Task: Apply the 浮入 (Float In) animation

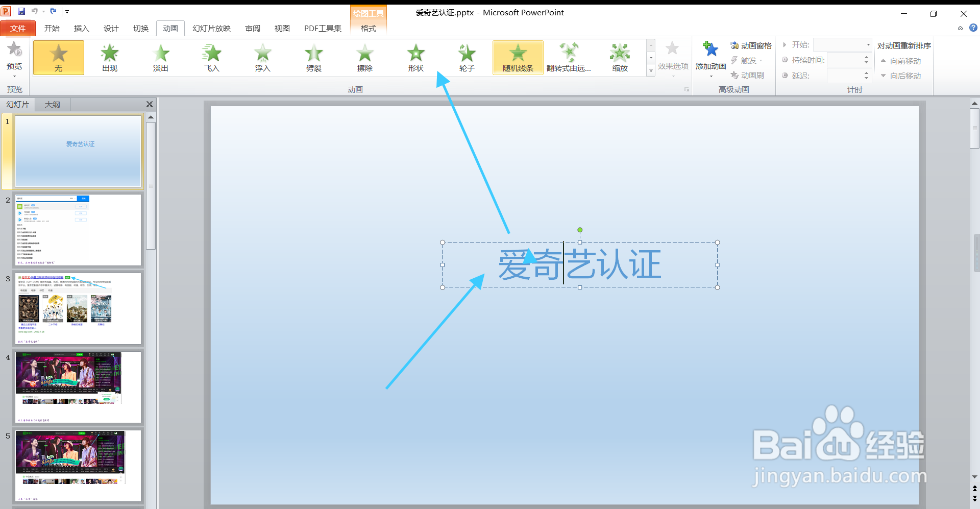Action: pos(263,58)
